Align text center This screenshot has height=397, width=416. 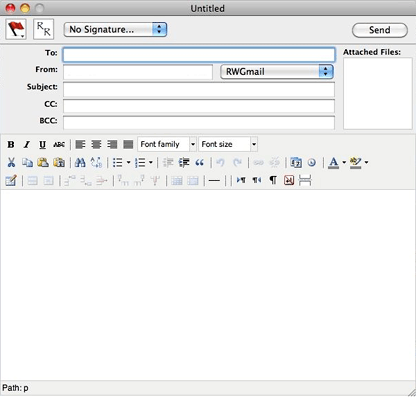coord(96,144)
